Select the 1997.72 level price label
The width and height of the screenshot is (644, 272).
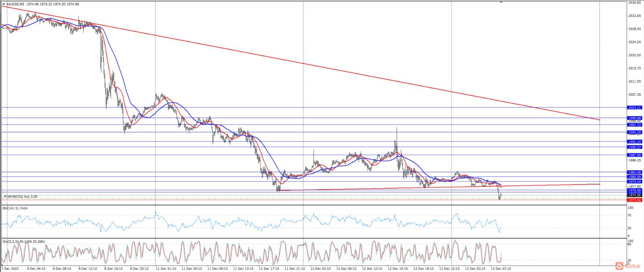click(635, 125)
